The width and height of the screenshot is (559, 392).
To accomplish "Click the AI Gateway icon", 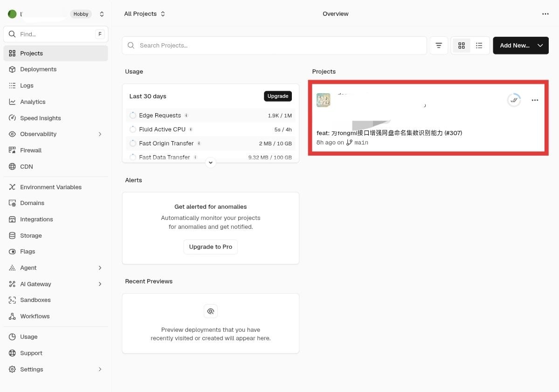I will (12, 284).
